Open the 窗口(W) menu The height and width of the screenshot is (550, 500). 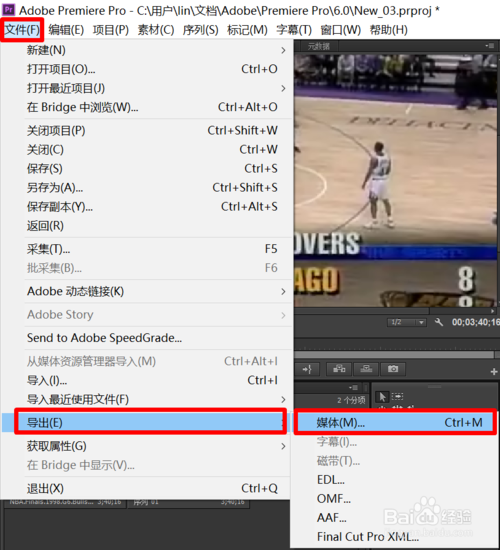[x=340, y=30]
